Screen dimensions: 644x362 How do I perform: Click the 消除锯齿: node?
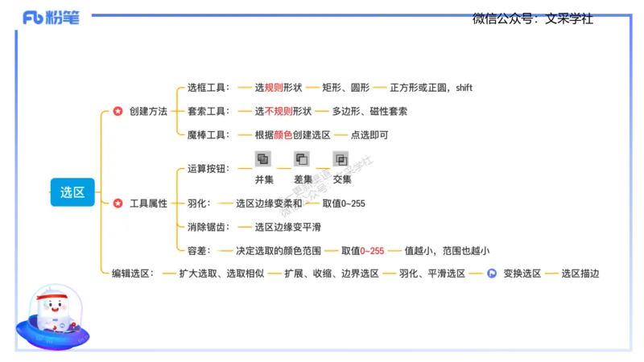coord(208,227)
